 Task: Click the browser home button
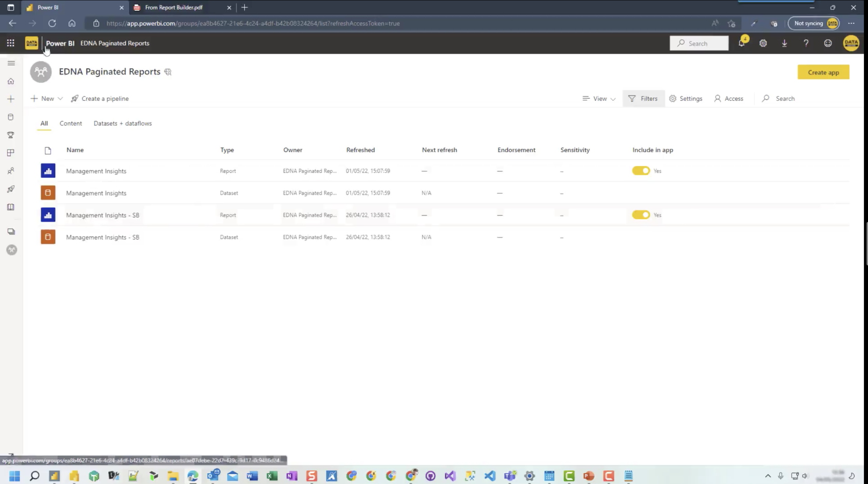click(x=72, y=23)
